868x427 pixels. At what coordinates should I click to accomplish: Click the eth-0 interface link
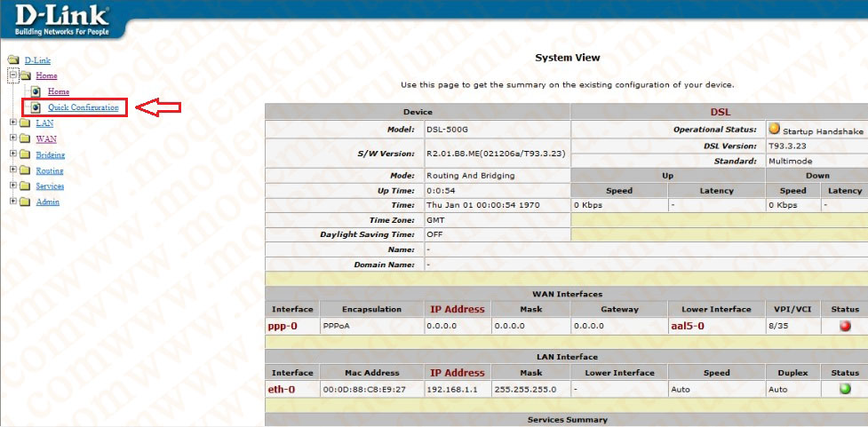tap(282, 390)
